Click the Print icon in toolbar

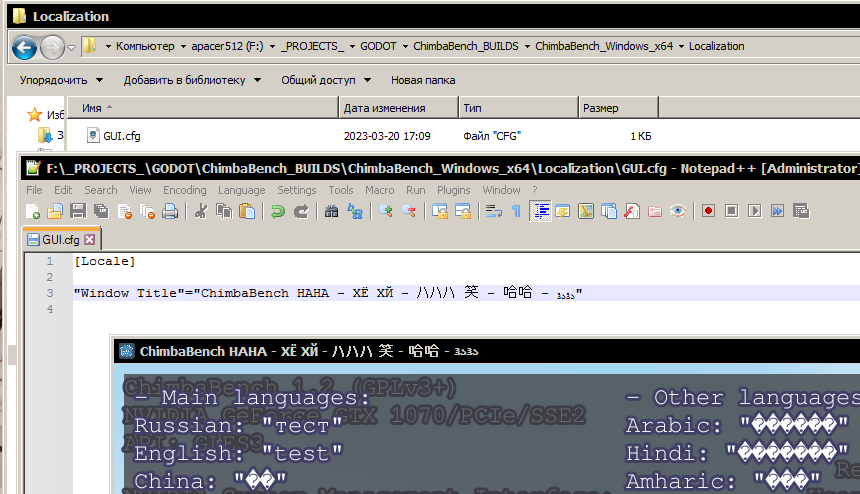click(x=170, y=211)
